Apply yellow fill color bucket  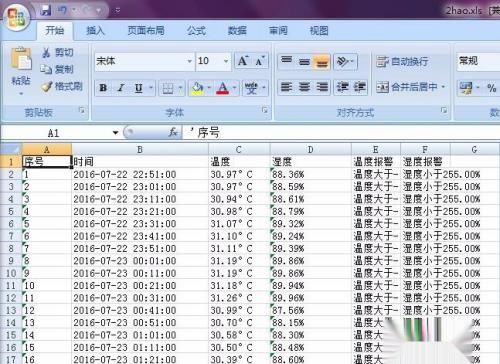pyautogui.click(x=197, y=88)
